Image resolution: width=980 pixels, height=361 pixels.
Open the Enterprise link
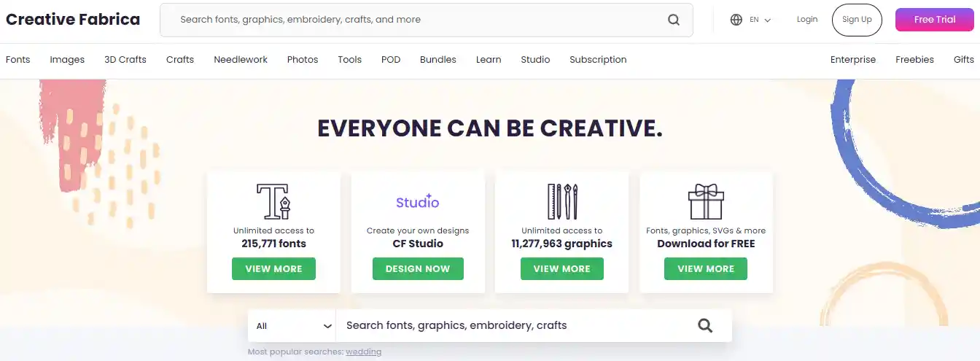(853, 60)
